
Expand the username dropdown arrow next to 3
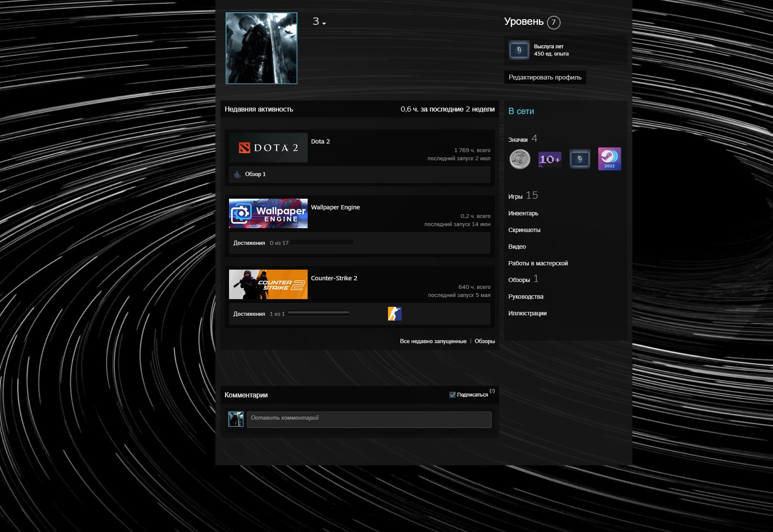[x=324, y=24]
